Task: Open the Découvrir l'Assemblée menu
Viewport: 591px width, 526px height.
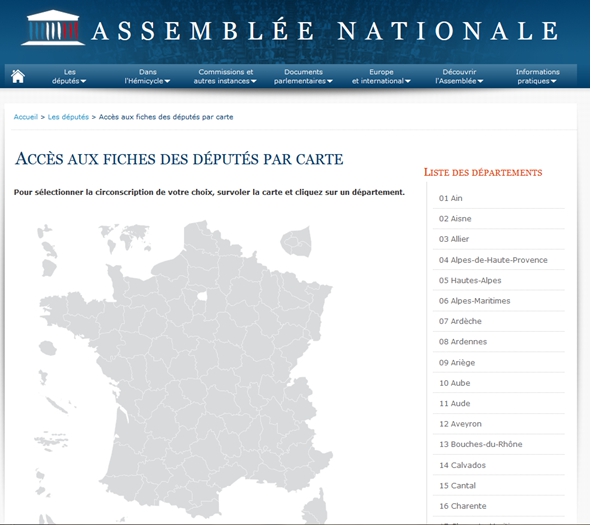Action: point(459,76)
